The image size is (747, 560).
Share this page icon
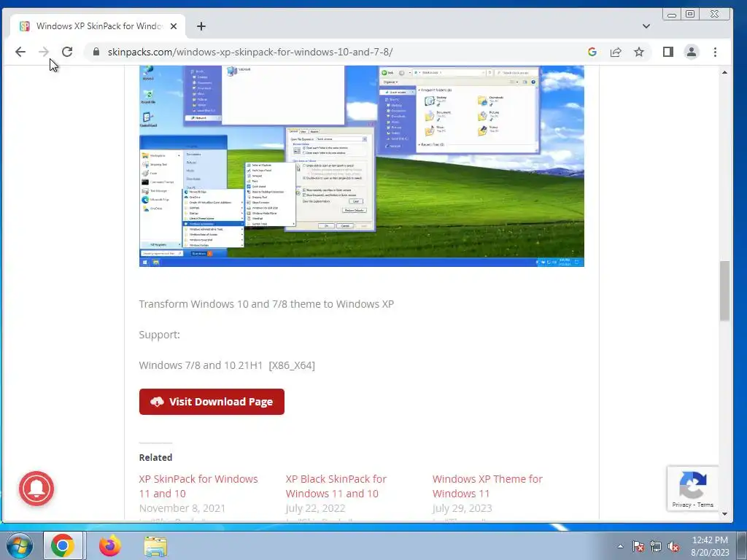pyautogui.click(x=616, y=52)
